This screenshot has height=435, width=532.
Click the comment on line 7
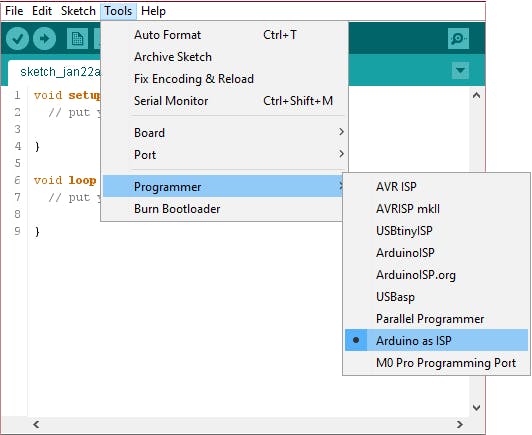tap(75, 197)
